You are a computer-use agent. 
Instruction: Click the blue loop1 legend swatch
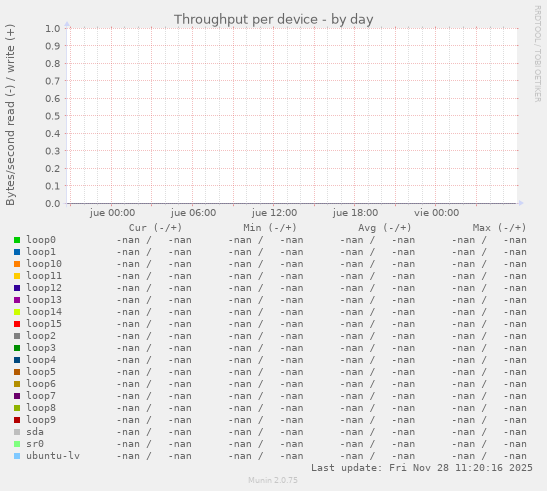coord(17,252)
